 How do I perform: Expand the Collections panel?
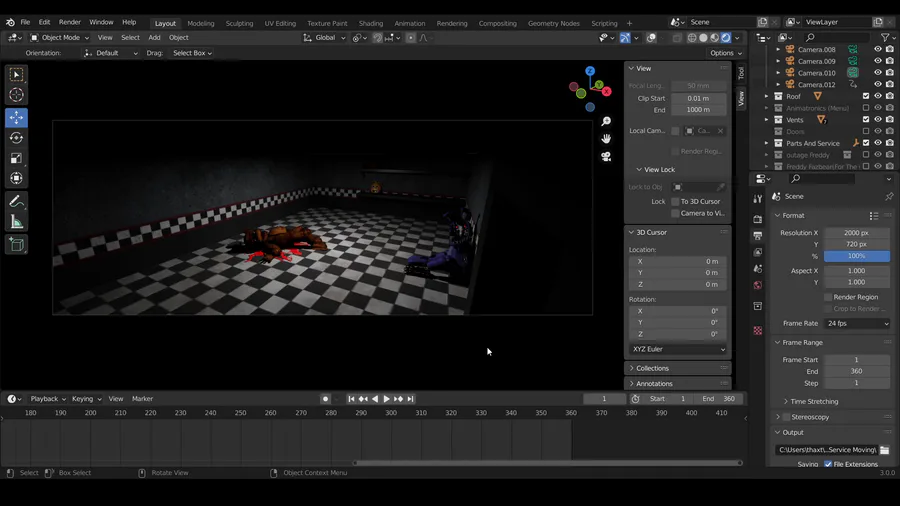click(x=652, y=368)
